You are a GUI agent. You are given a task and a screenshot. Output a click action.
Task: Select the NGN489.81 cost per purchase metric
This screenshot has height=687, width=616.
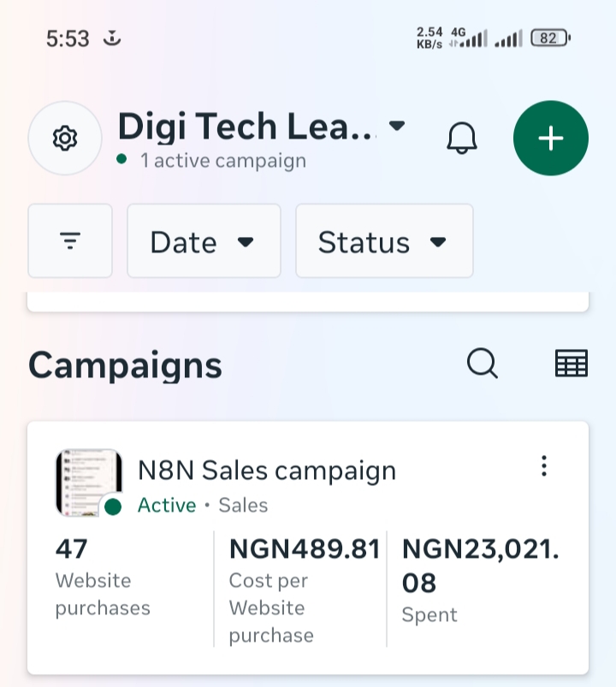(x=304, y=590)
